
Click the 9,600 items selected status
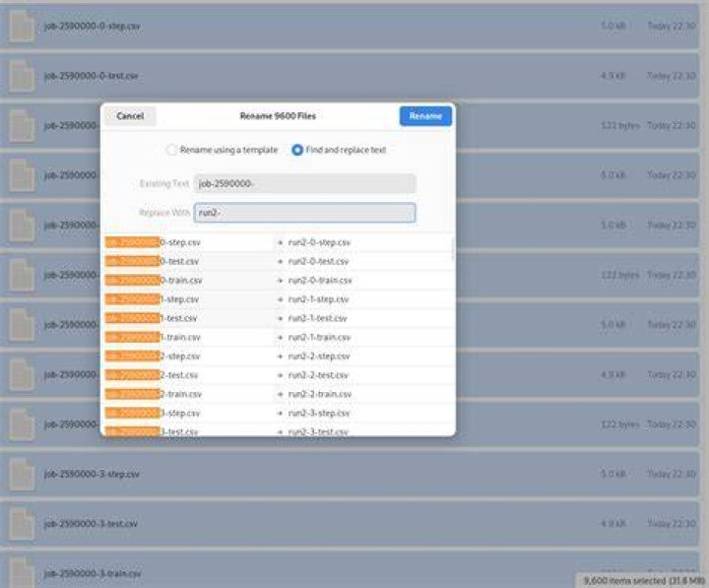point(642,580)
